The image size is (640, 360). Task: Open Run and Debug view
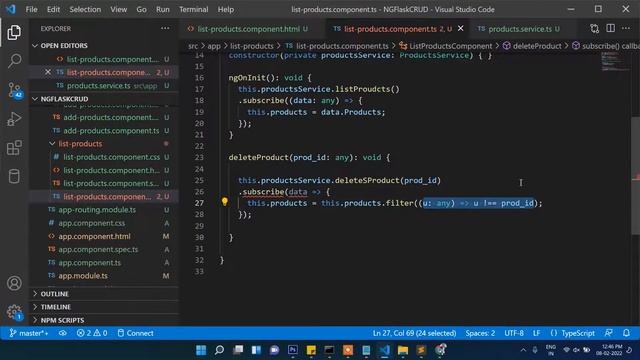pos(14,119)
